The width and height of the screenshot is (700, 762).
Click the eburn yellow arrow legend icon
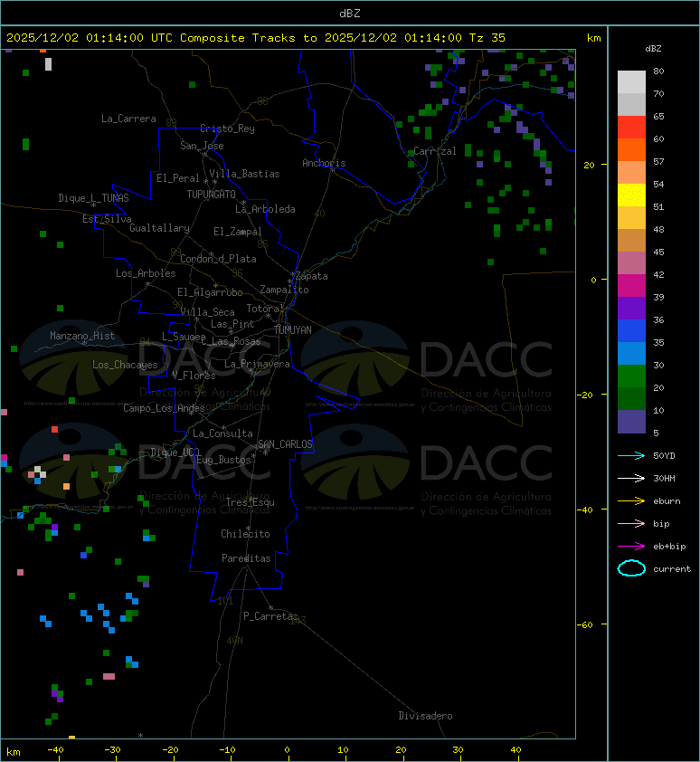pyautogui.click(x=631, y=501)
